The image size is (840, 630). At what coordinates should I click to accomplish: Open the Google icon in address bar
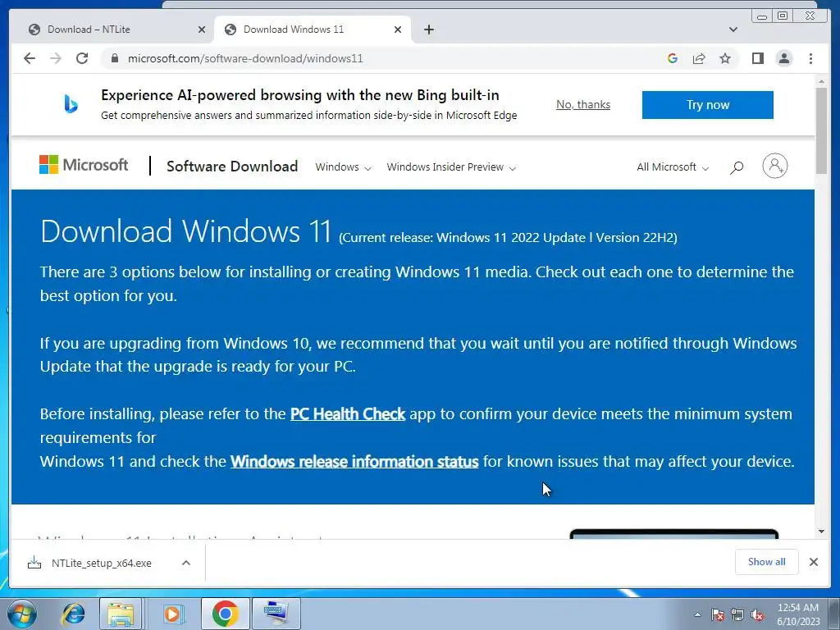[x=673, y=58]
